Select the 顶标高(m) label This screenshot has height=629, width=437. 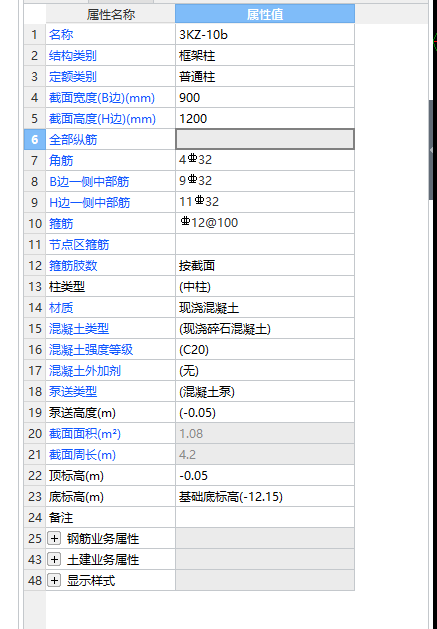[x=76, y=475]
